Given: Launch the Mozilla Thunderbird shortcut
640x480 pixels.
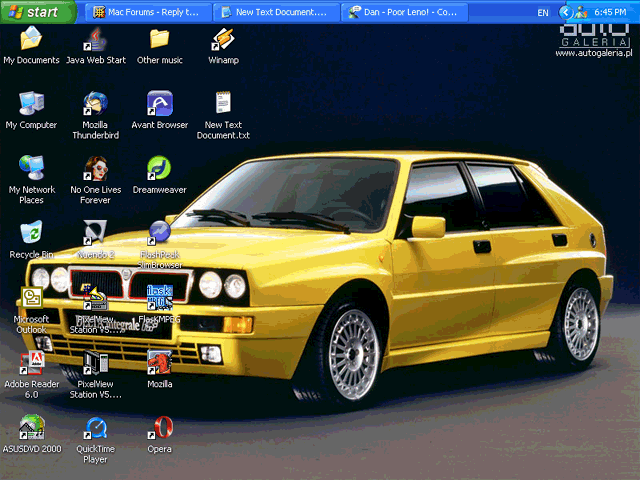Looking at the screenshot, I should point(95,103).
